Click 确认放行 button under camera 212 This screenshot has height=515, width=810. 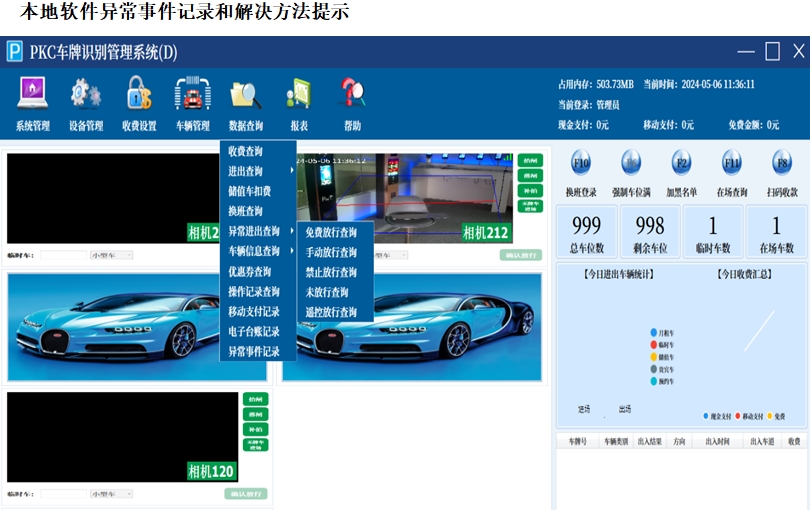coord(521,255)
